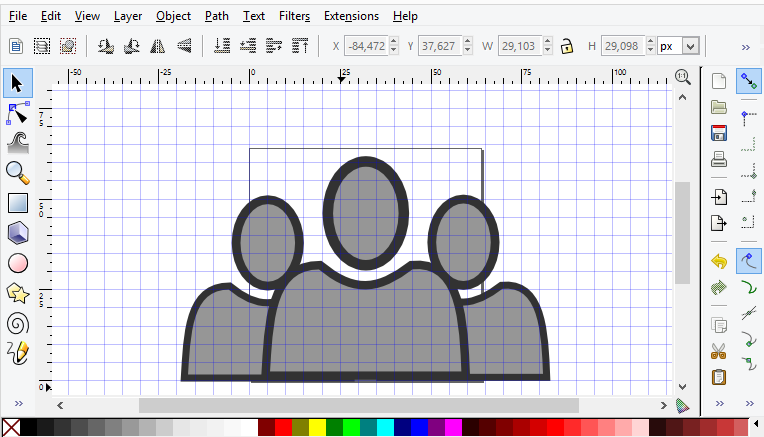Image resolution: width=764 pixels, height=437 pixels.
Task: Open the Object menu
Action: (173, 16)
